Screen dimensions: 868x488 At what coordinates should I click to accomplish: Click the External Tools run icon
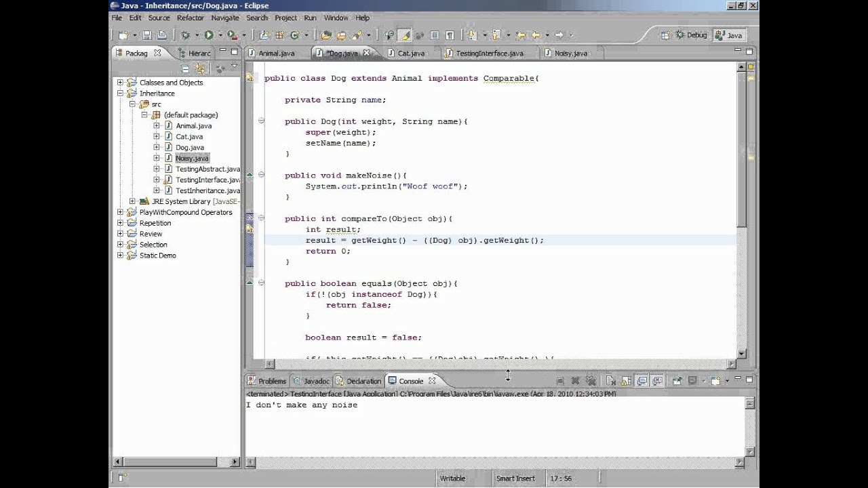pyautogui.click(x=232, y=35)
